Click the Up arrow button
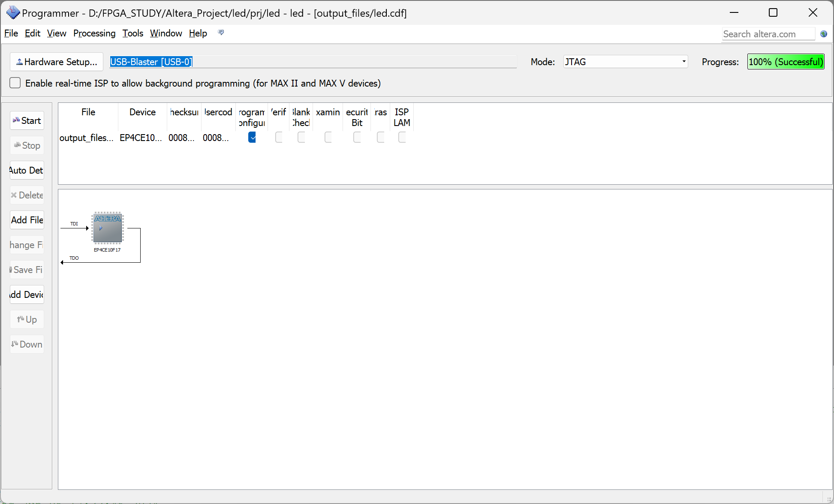 (27, 320)
